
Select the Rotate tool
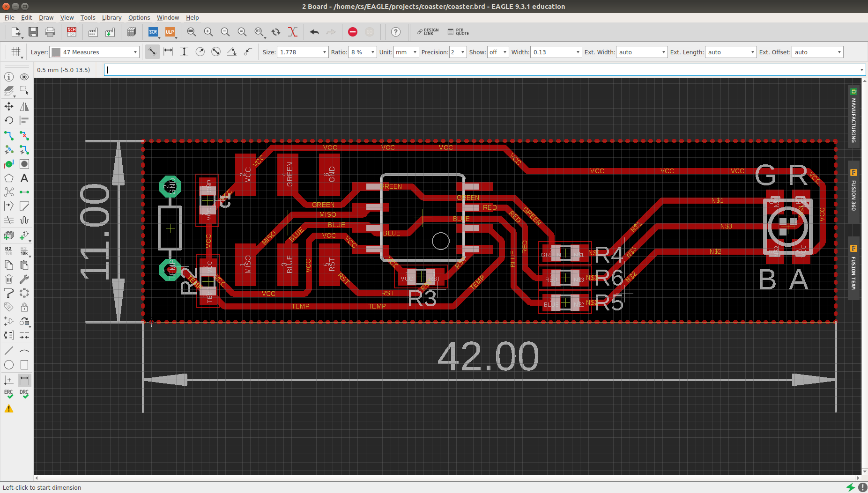click(9, 120)
